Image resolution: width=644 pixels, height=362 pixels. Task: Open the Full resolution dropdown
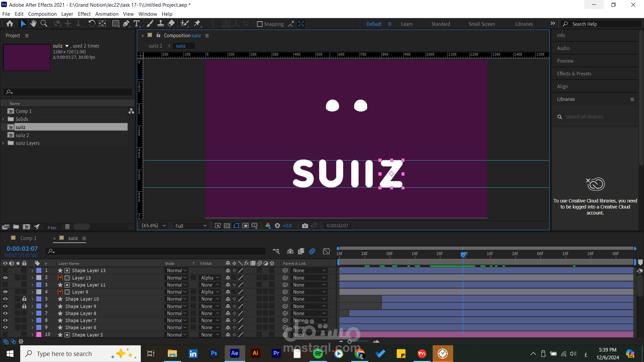190,226
